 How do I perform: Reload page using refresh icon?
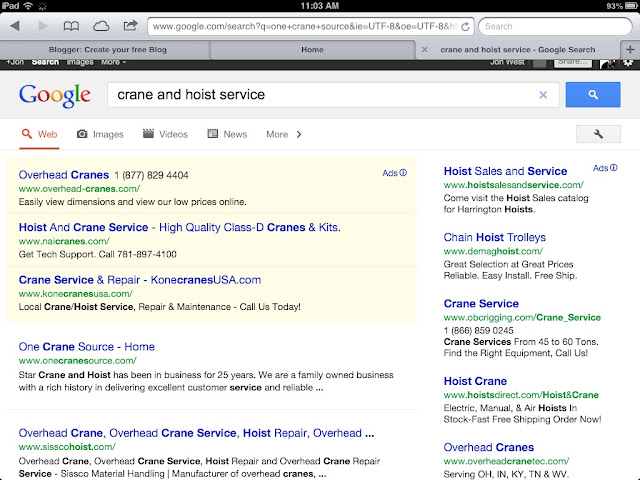click(x=465, y=27)
